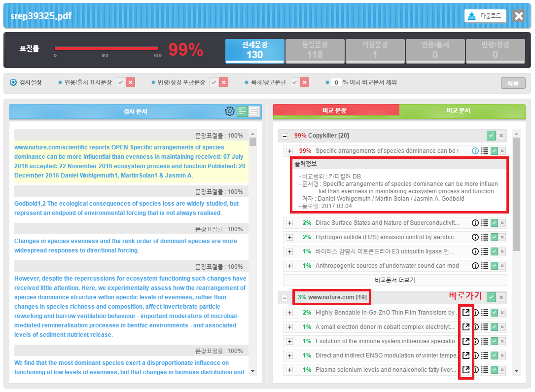
Task: Show info for Anthropogenic sources document
Action: pos(475,266)
